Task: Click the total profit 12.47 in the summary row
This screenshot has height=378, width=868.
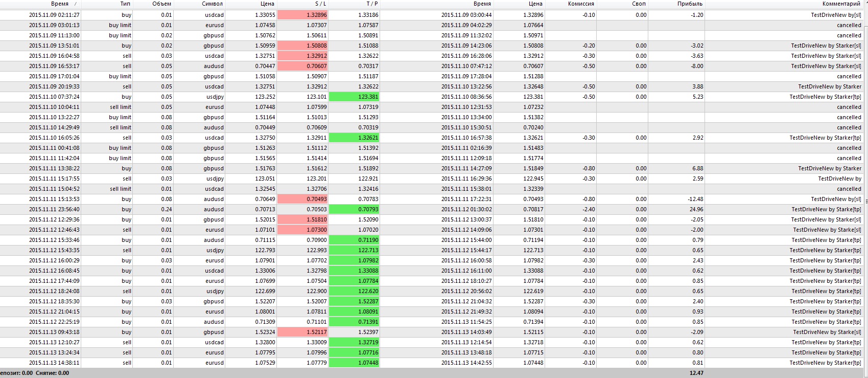Action: (x=696, y=373)
